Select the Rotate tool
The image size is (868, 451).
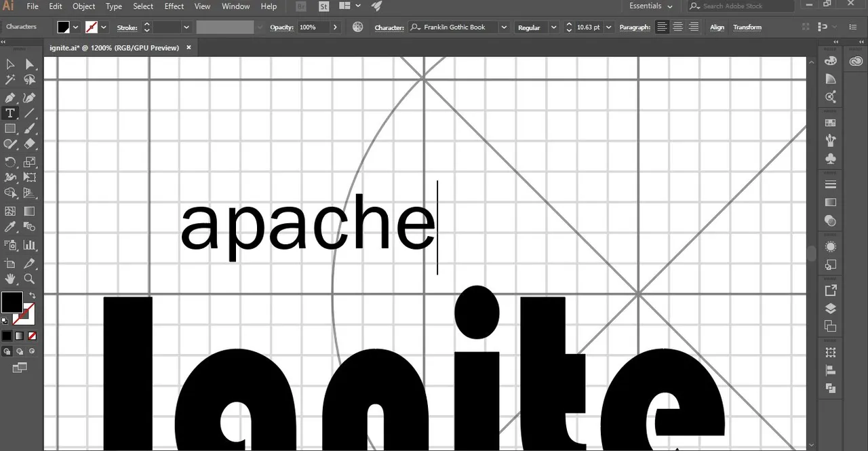(x=10, y=162)
